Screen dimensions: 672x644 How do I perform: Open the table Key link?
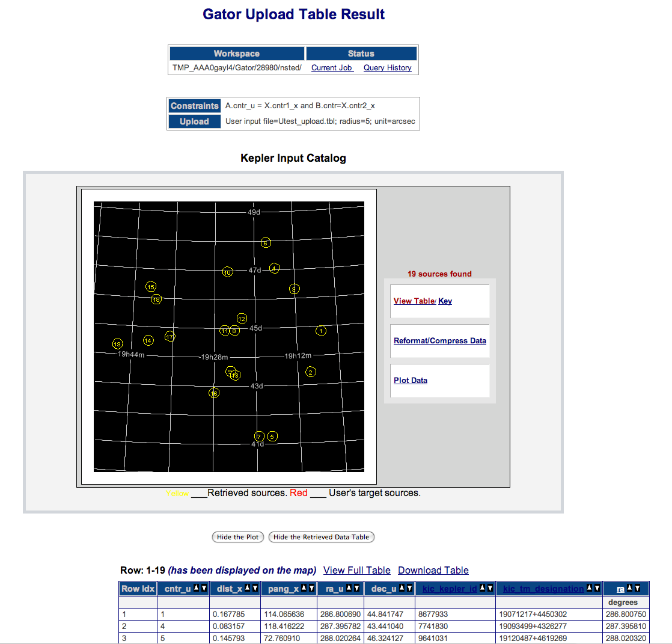pyautogui.click(x=445, y=301)
